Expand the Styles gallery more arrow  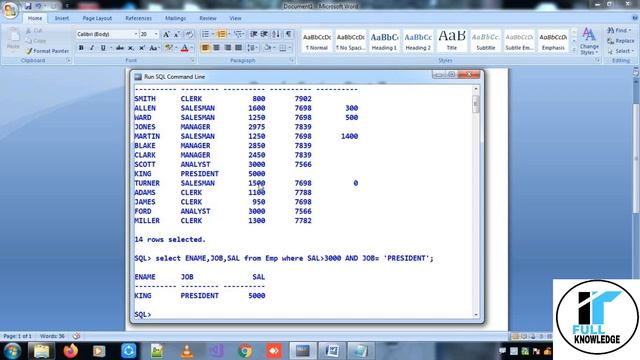coord(574,50)
